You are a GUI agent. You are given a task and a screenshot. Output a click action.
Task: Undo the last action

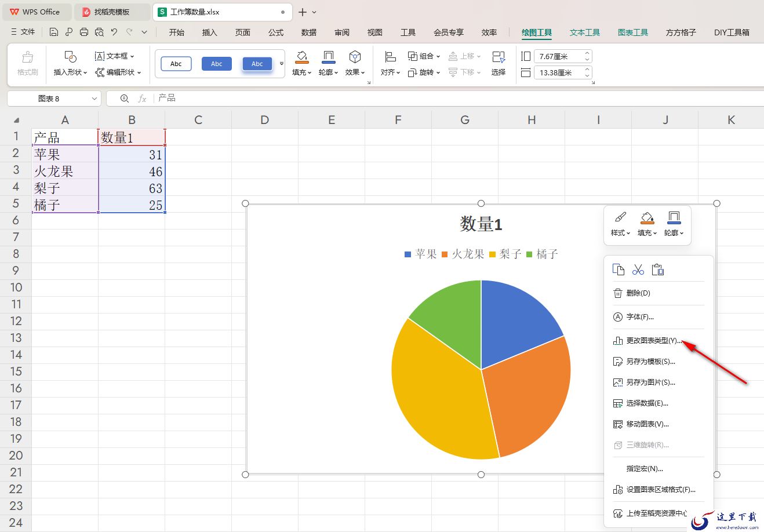(114, 32)
